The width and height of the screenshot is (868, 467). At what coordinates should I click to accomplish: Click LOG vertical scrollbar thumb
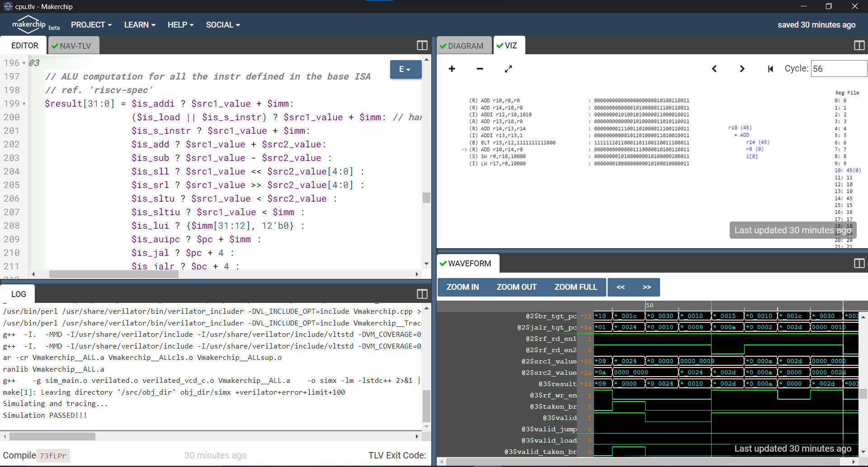tap(426, 406)
